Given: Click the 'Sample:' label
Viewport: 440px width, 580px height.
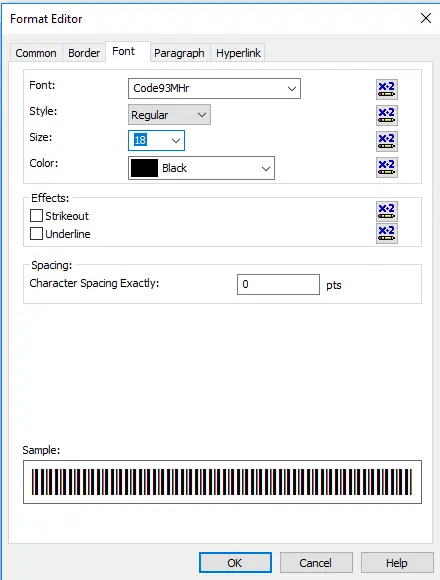Looking at the screenshot, I should (x=41, y=450).
